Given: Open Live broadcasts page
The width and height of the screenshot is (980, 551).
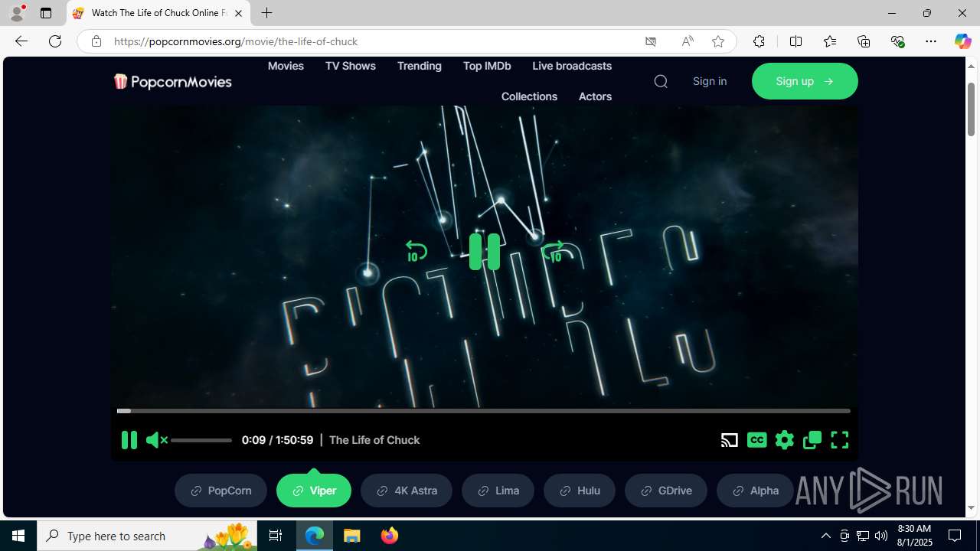Looking at the screenshot, I should click(572, 66).
